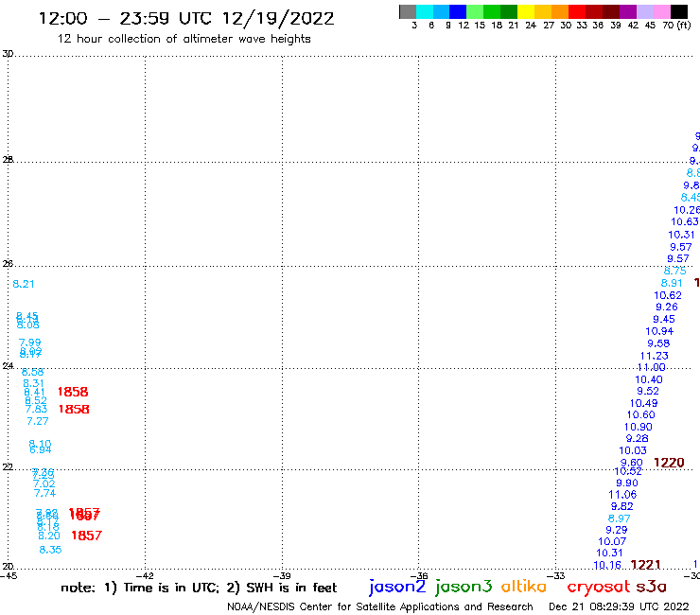Click the chart title with date 12/19/2022
Image resolution: width=700 pixels, height=615 pixels.
pyautogui.click(x=186, y=18)
